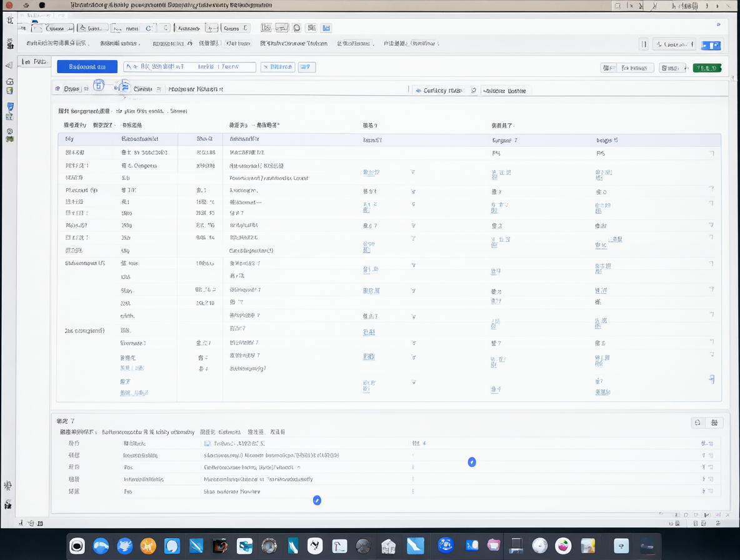Click the blue icon closing the table's last row
The height and width of the screenshot is (560, 740).
tap(711, 379)
